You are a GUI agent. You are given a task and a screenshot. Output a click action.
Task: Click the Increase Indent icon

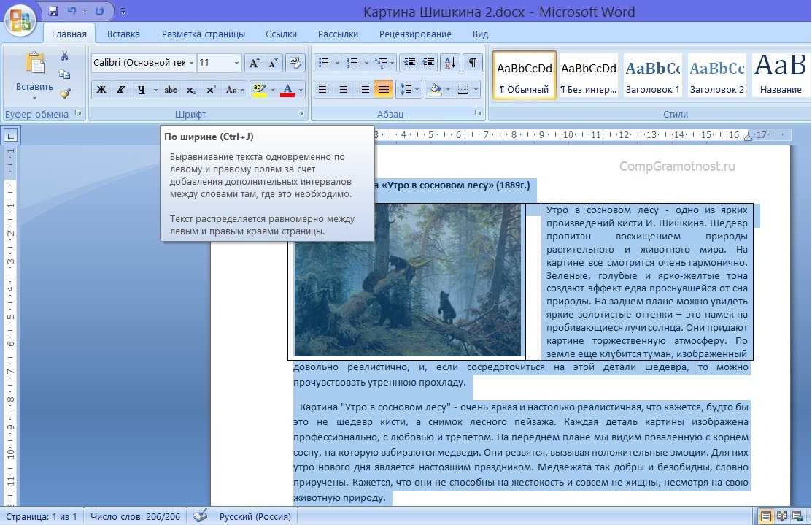point(428,63)
